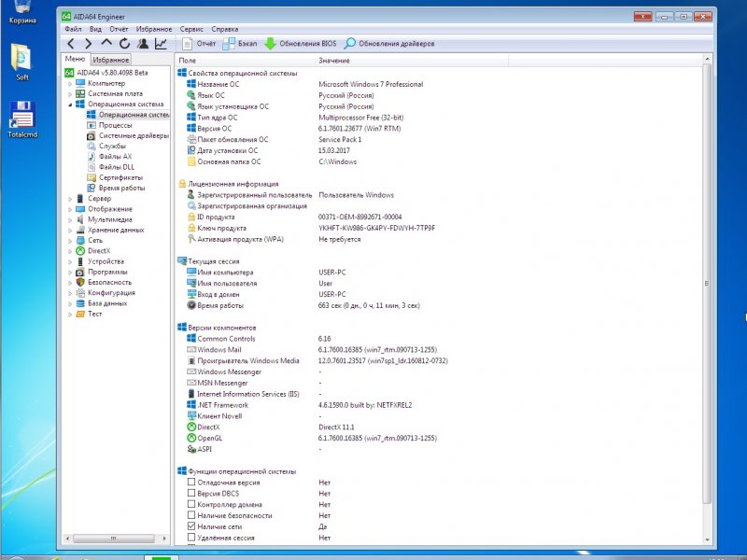747x560 pixels.
Task: Open the Отчёт report toolbar button
Action: (199, 44)
